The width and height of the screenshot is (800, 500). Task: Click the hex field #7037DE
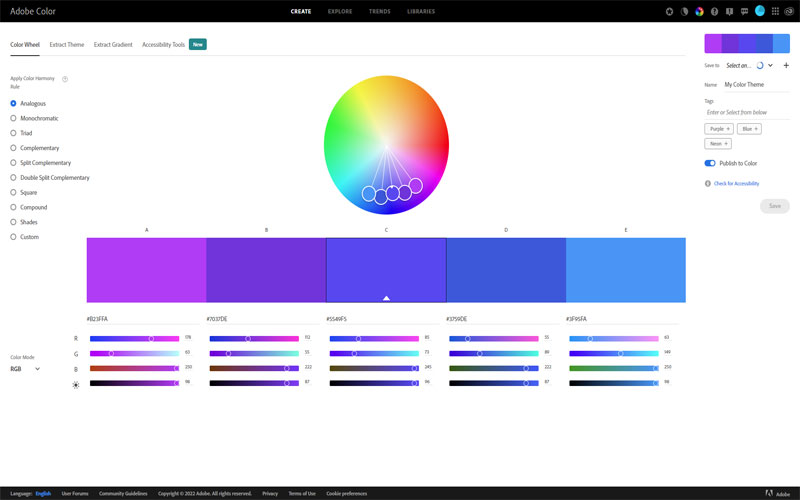click(262, 319)
